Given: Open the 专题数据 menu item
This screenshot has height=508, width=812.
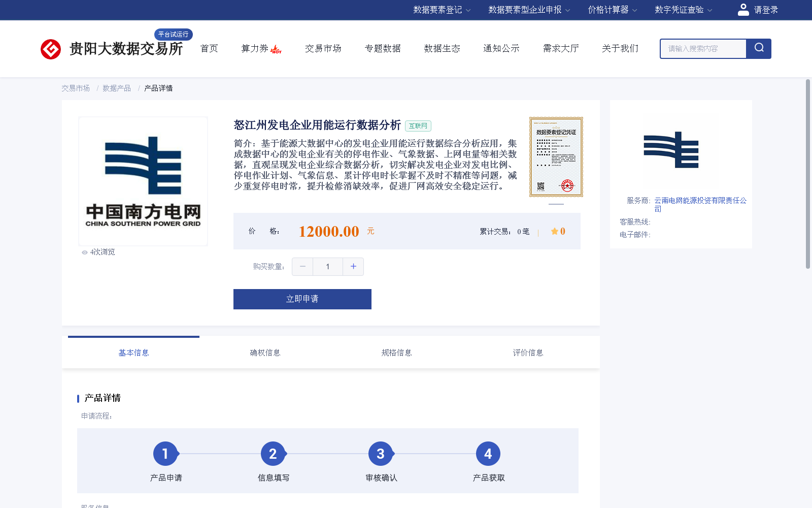Looking at the screenshot, I should [383, 48].
